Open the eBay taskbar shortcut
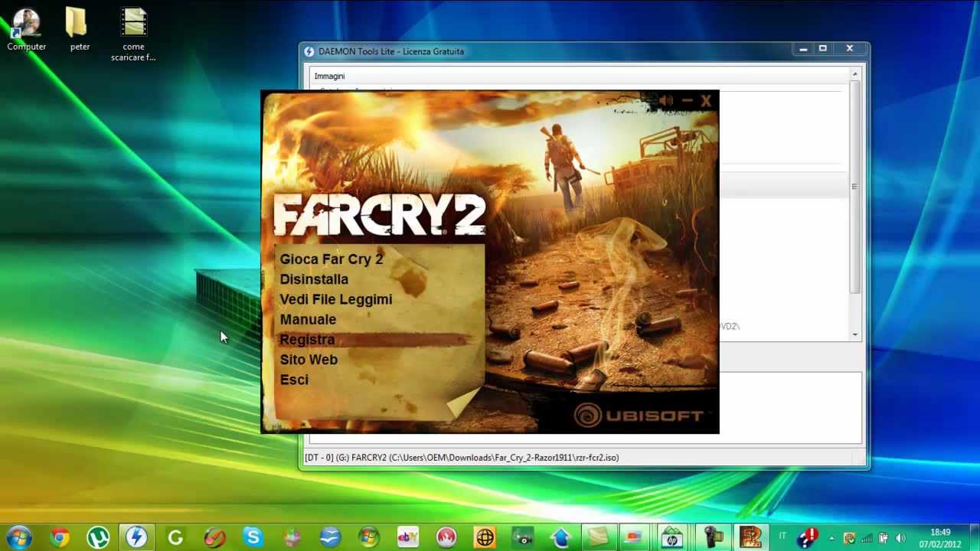The image size is (980, 551). [x=407, y=538]
